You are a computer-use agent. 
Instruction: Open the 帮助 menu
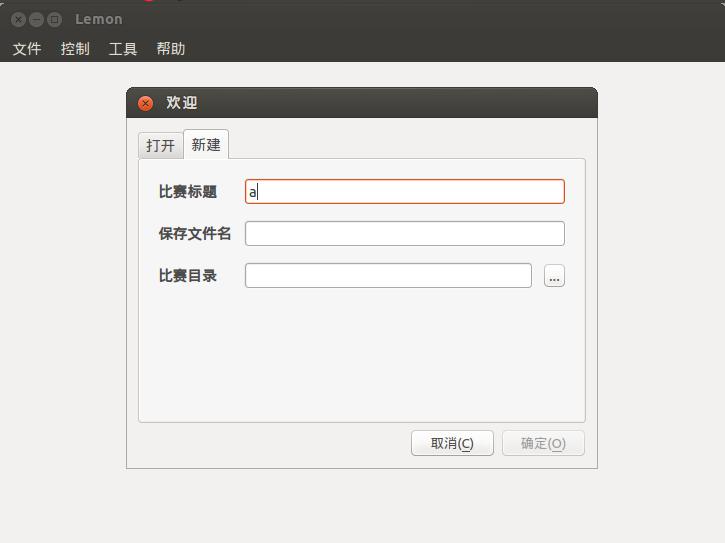point(171,49)
